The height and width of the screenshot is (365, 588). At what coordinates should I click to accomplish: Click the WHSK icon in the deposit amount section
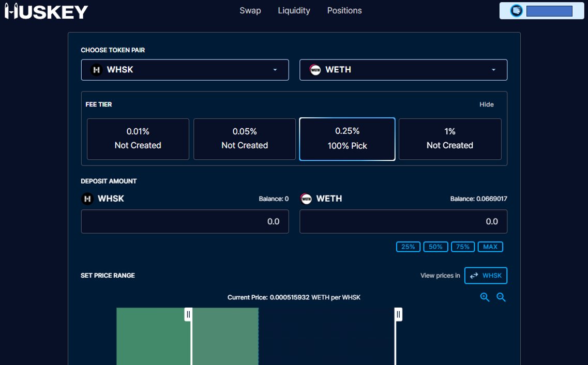pyautogui.click(x=86, y=198)
